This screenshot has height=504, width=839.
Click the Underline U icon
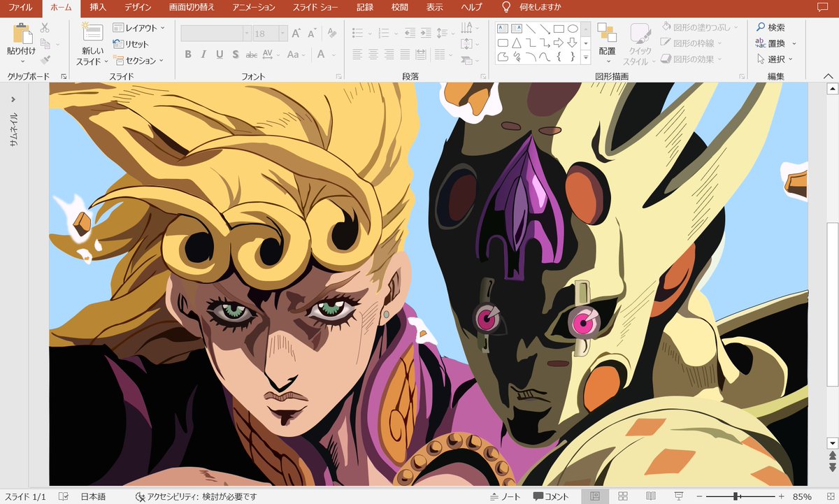coord(220,55)
